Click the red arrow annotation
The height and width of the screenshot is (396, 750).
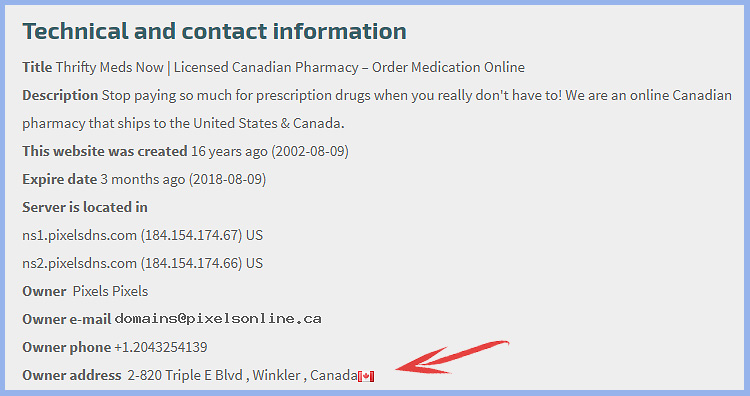[x=452, y=357]
